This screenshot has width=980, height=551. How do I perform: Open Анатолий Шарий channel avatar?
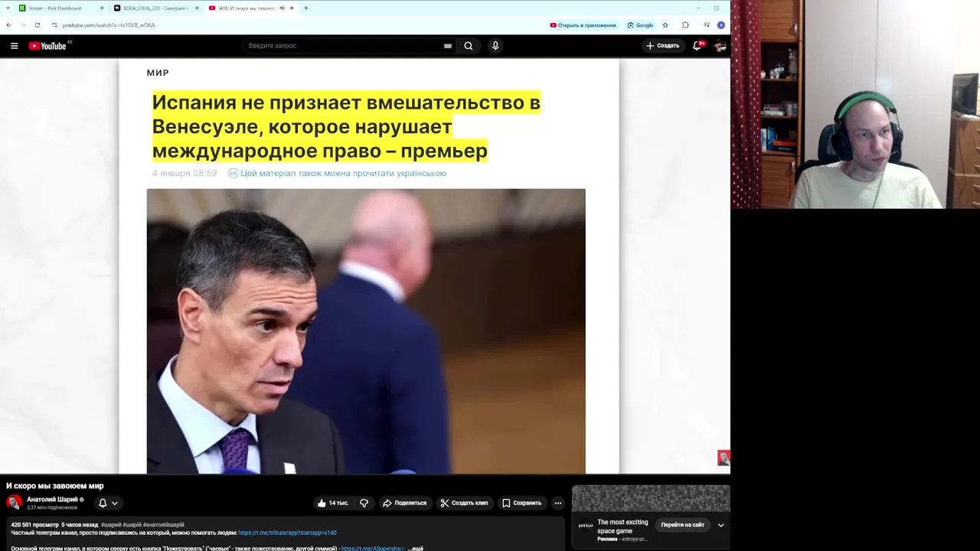14,502
